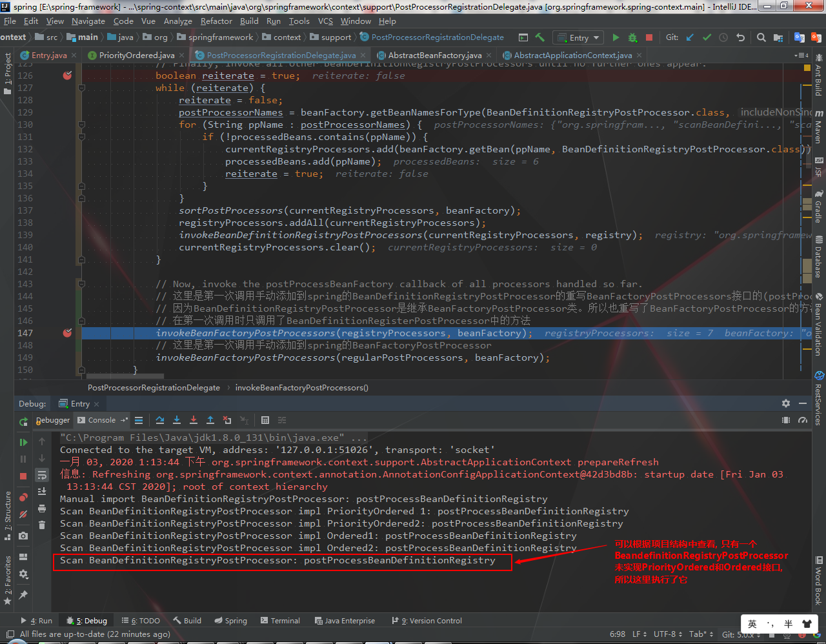Click the Rerun Entry icon in Debug panel
826x644 pixels.
(23, 421)
